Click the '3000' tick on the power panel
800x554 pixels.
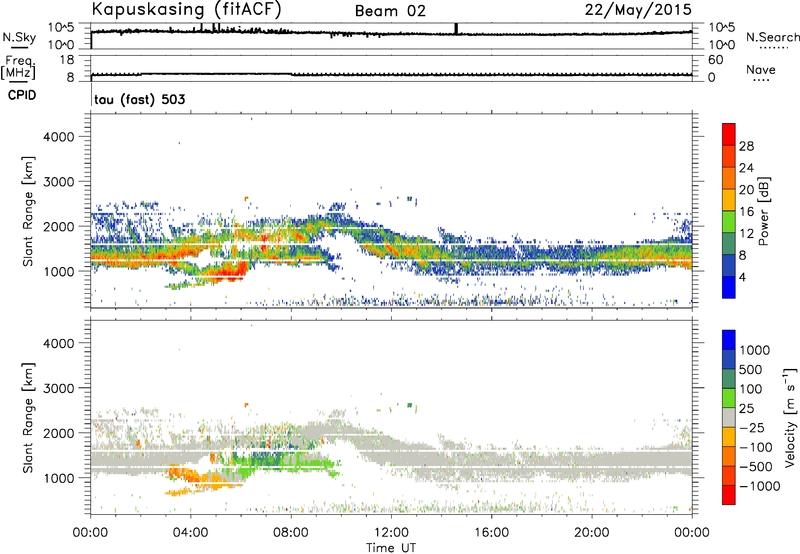pos(58,182)
